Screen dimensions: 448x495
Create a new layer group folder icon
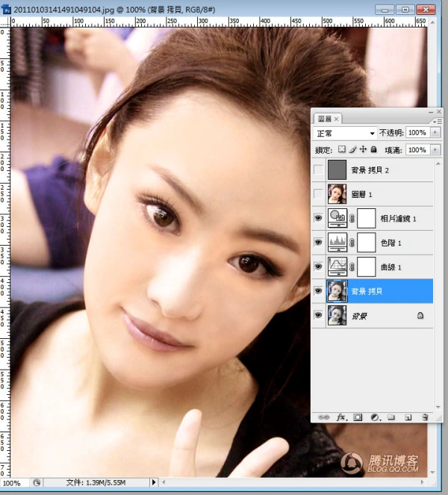pyautogui.click(x=391, y=417)
